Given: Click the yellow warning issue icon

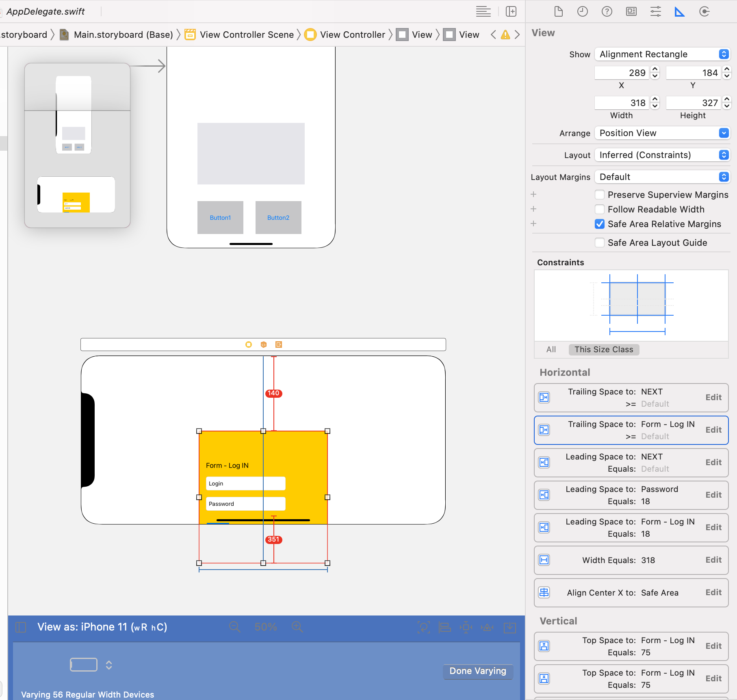Looking at the screenshot, I should [x=505, y=35].
